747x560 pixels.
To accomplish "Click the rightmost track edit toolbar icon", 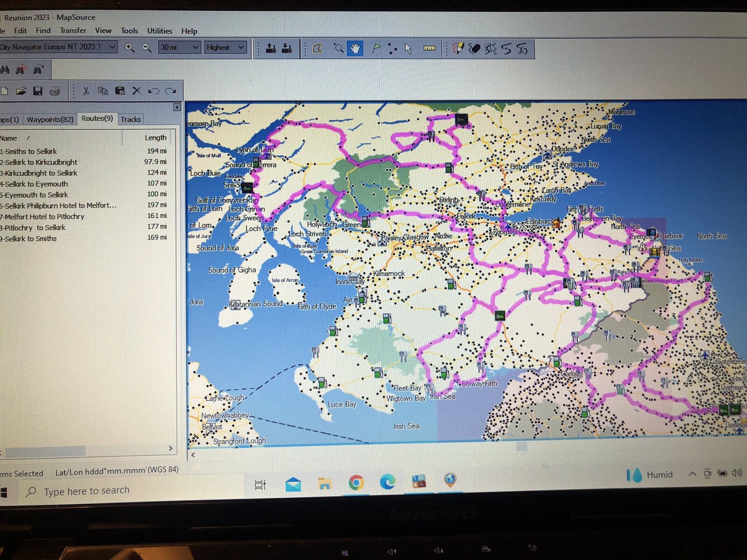I will tap(522, 49).
